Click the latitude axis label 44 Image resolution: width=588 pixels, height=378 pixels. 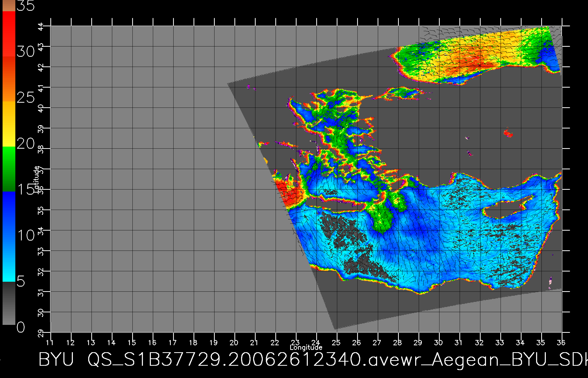[41, 26]
